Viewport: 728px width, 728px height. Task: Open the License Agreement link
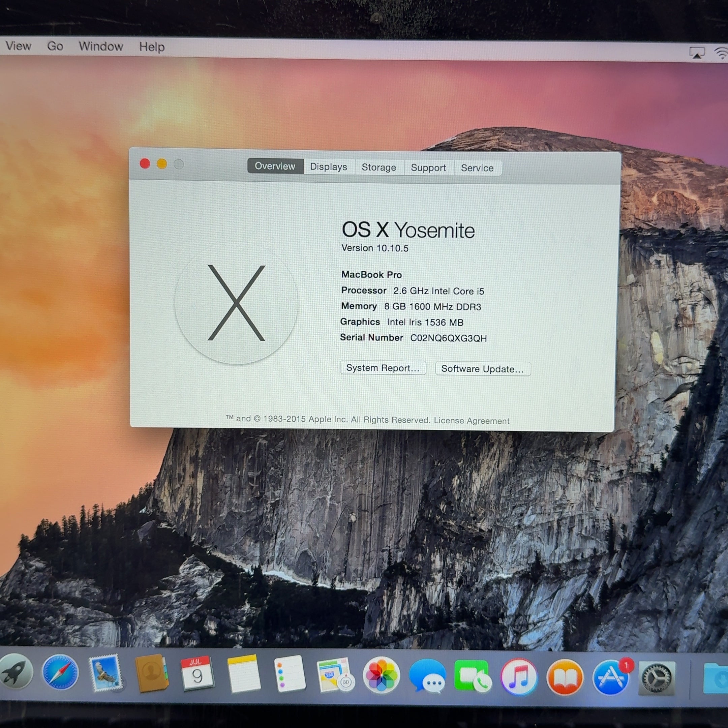(472, 421)
